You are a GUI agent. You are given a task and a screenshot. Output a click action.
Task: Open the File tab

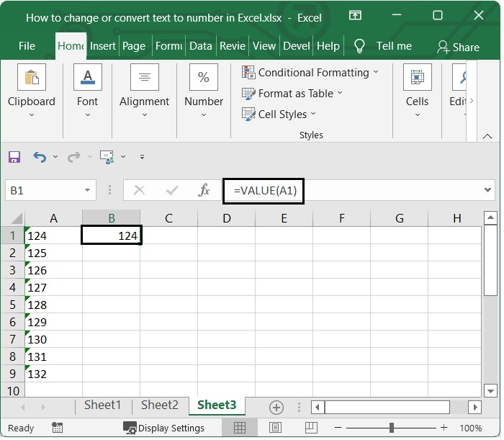click(27, 46)
